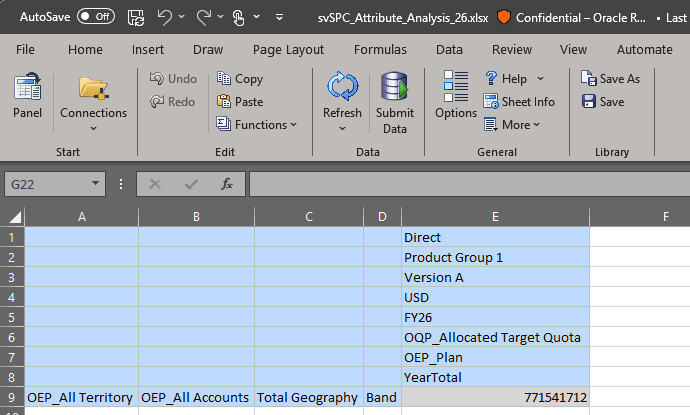Open Smart View Options
The width and height of the screenshot is (690, 415).
456,95
